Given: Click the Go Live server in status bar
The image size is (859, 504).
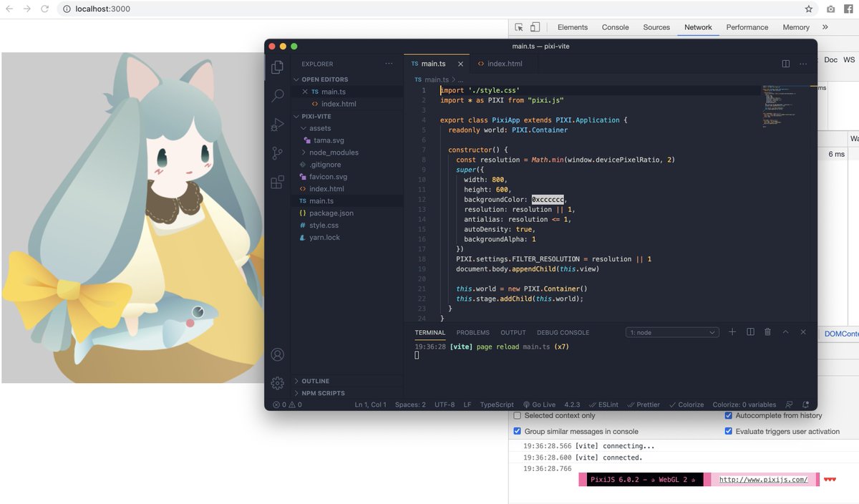Looking at the screenshot, I should tap(540, 404).
